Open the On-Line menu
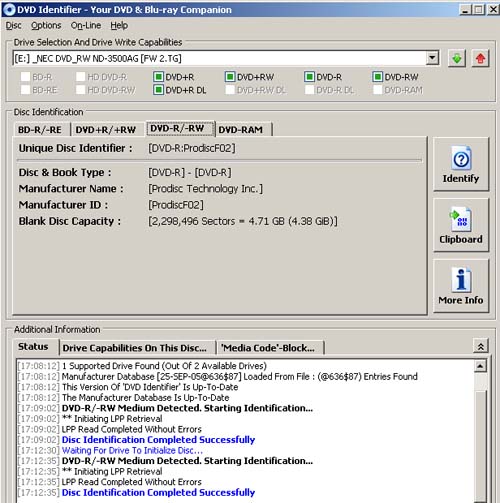 pyautogui.click(x=86, y=25)
